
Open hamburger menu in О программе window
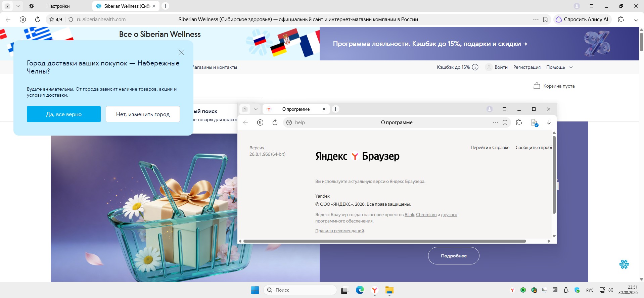[x=504, y=109]
